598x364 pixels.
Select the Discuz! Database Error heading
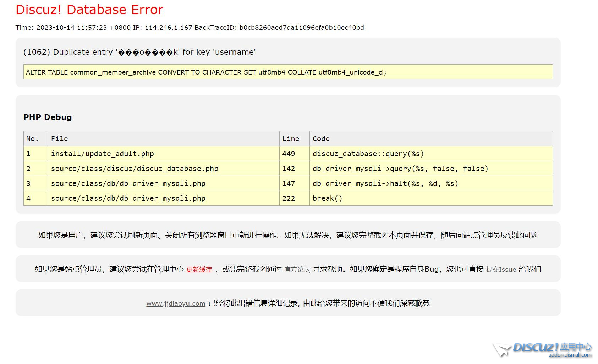point(89,10)
